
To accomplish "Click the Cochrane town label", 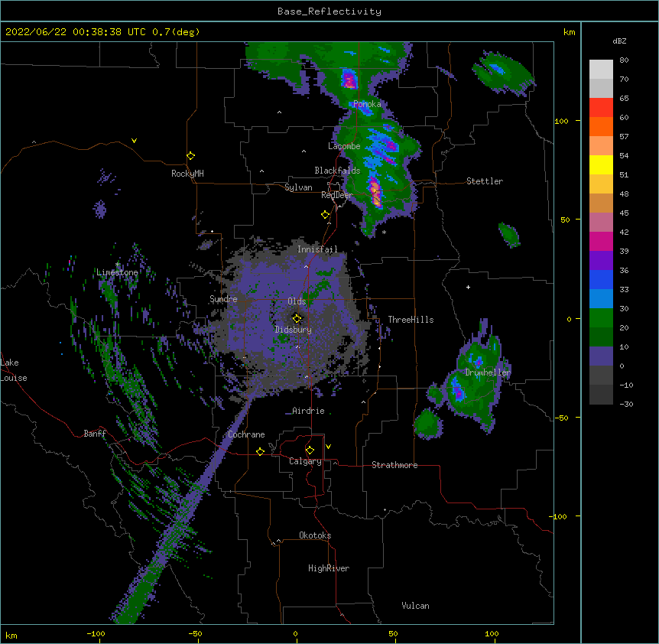I will click(246, 434).
